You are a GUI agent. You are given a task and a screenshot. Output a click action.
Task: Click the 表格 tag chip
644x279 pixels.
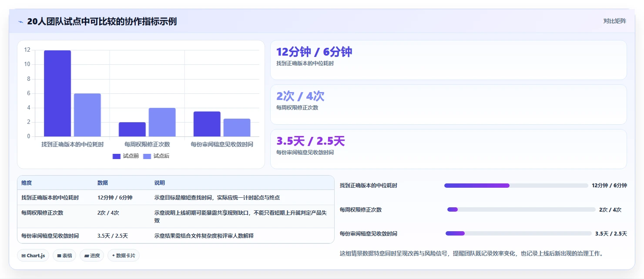[x=64, y=256]
